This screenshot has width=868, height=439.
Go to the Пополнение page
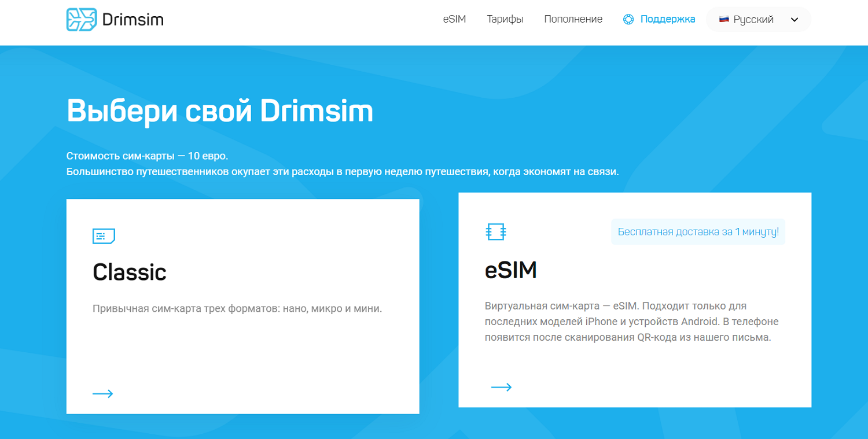pyautogui.click(x=573, y=19)
